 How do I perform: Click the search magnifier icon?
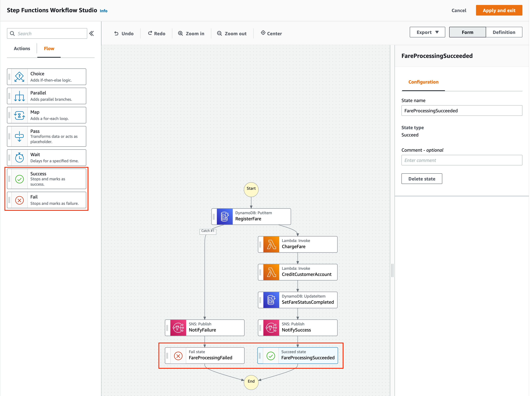[12, 34]
